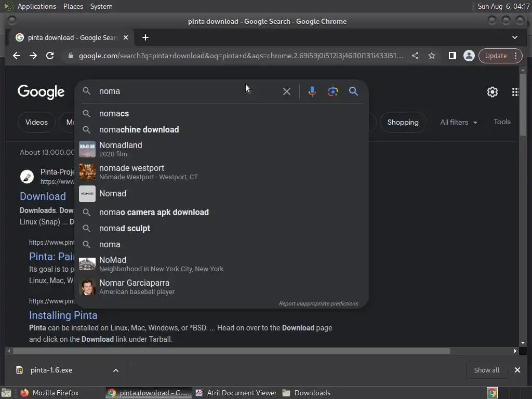Choose the NoMad neighborhood suggestion
This screenshot has width=532, height=399.
click(x=221, y=264)
